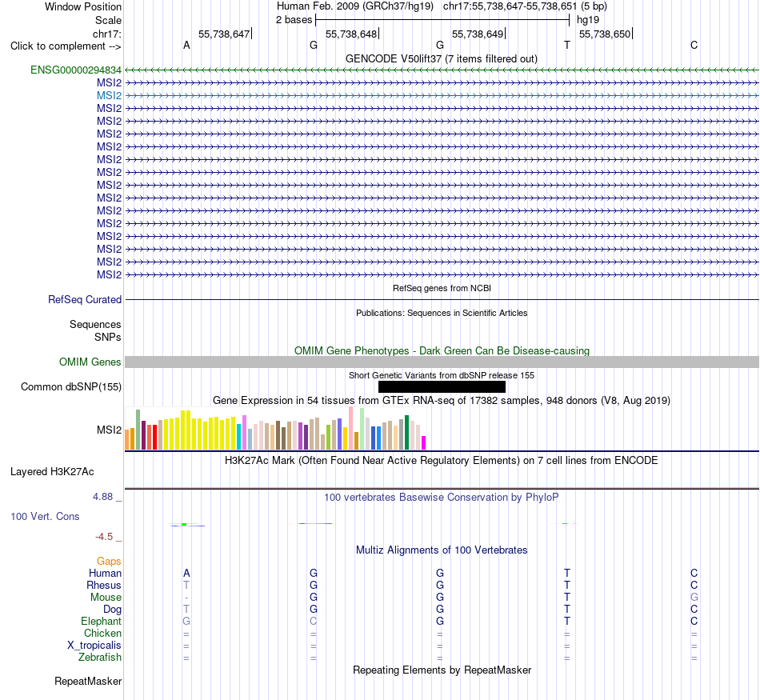This screenshot has width=760, height=700.
Task: Click 'Short Genetic Variants from dbSNP release 155'
Action: tap(442, 375)
